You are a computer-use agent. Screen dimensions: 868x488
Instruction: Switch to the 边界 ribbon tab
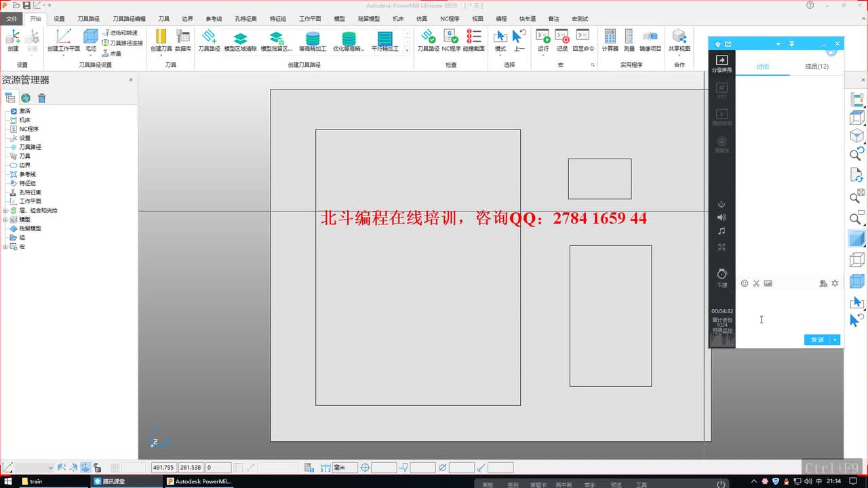click(188, 19)
